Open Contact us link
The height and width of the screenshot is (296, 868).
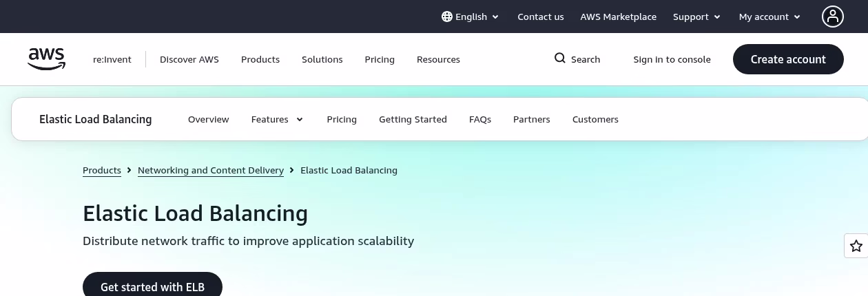[541, 17]
